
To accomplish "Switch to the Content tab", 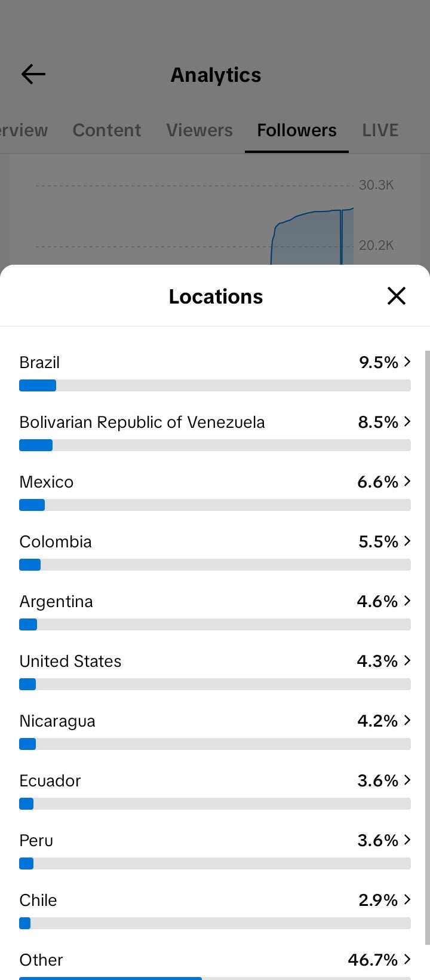I will [x=107, y=130].
